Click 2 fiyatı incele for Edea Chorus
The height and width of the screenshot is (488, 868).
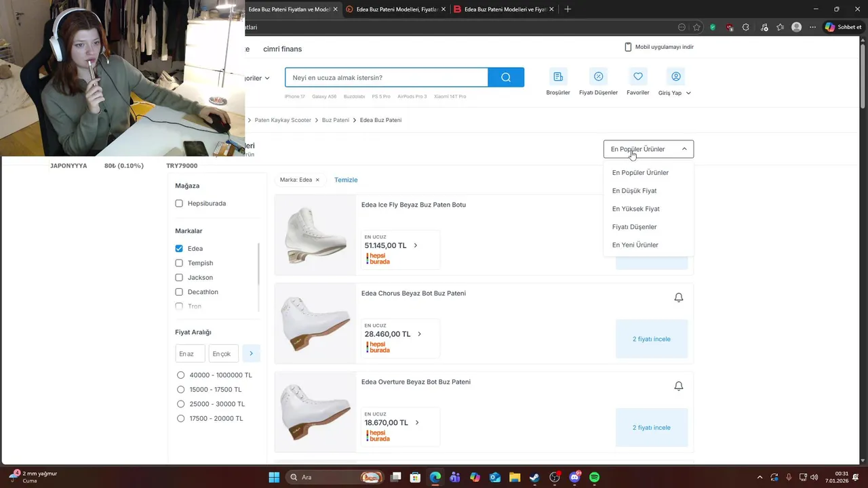click(652, 339)
